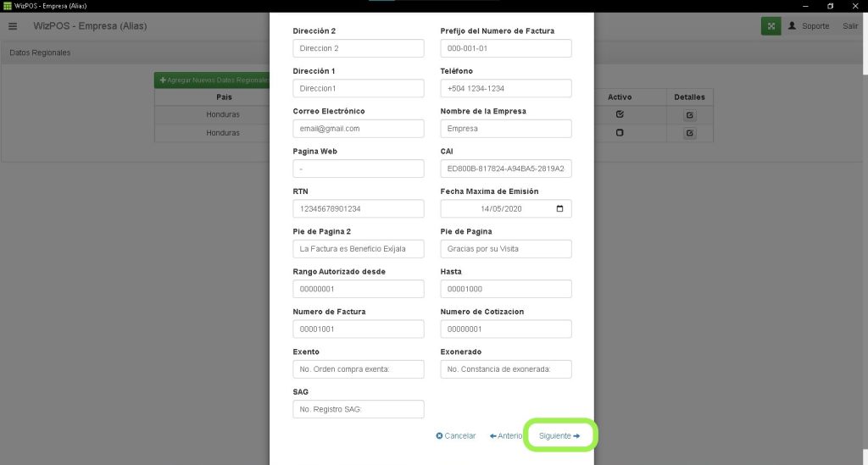Open details for second Honduras row
The image size is (868, 465).
click(689, 134)
